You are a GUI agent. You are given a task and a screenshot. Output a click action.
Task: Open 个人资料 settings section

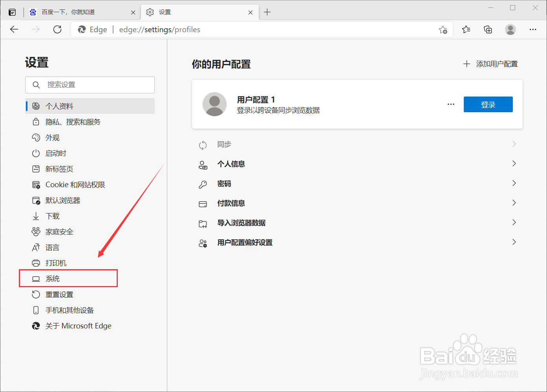coord(90,106)
